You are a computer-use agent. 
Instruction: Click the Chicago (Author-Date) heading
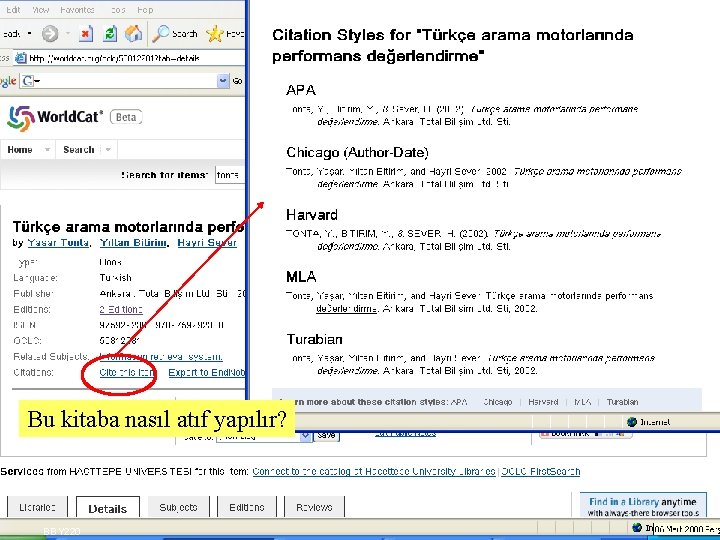(x=357, y=152)
